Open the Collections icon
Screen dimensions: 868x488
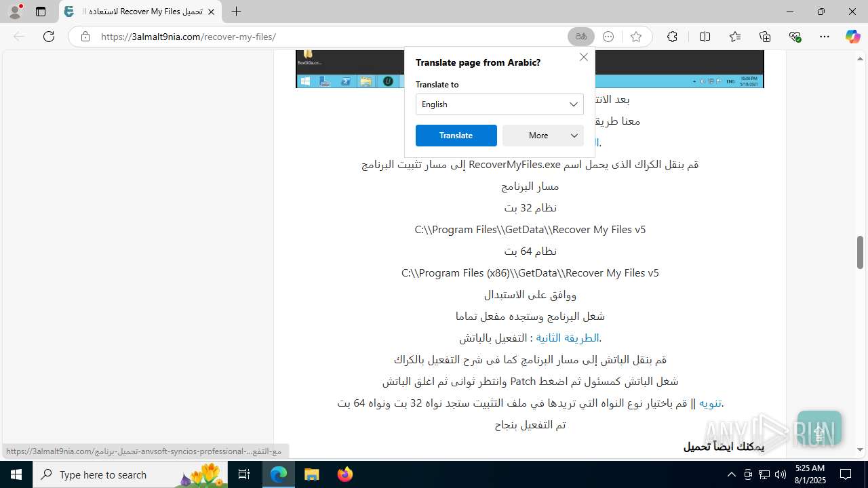click(x=765, y=37)
